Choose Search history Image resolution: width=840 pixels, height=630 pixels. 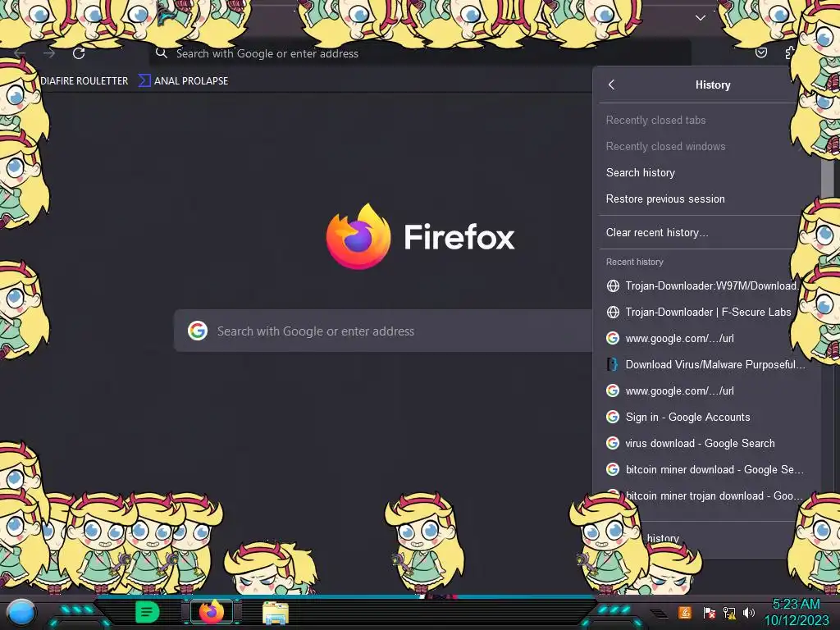click(640, 172)
